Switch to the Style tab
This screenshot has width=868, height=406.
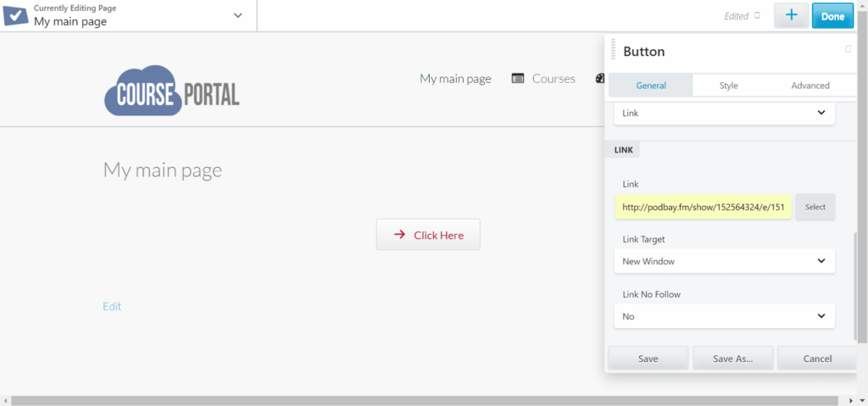[728, 86]
